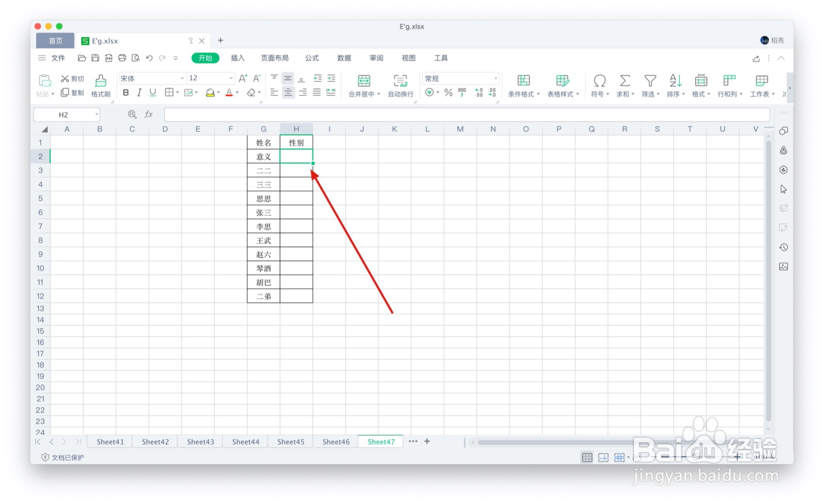Click the 首页 home tab button

[x=56, y=41]
